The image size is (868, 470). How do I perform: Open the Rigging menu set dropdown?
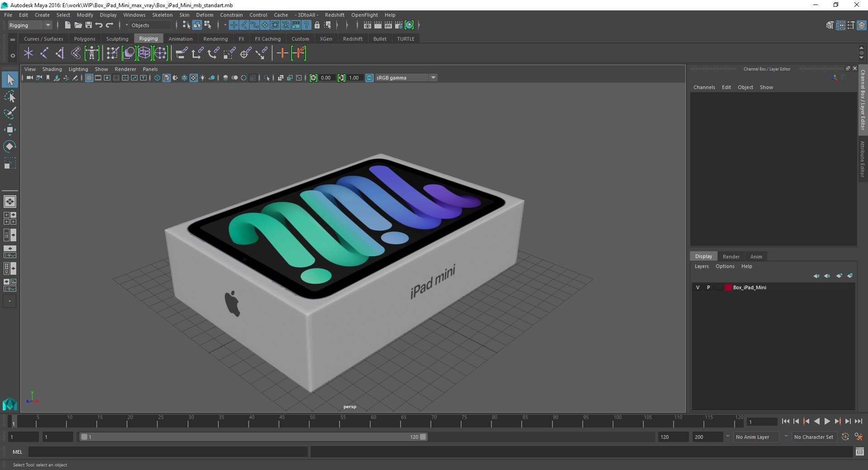(30, 25)
